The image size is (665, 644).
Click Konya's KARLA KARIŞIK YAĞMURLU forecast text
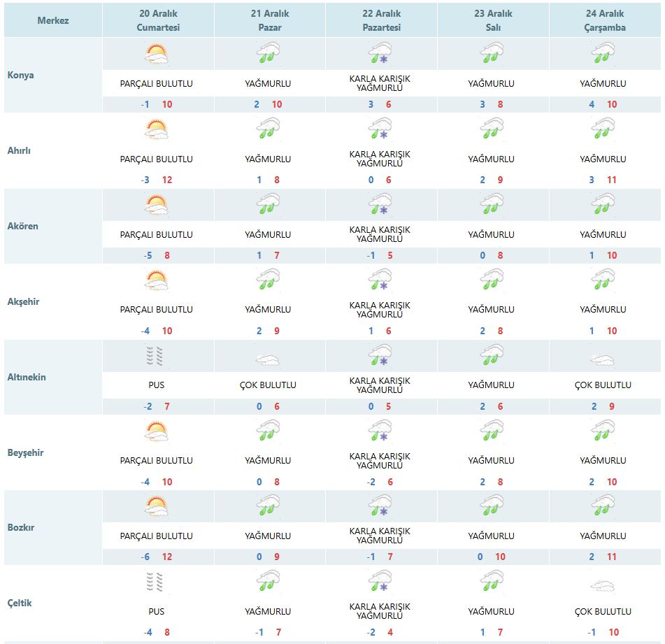[x=380, y=83]
